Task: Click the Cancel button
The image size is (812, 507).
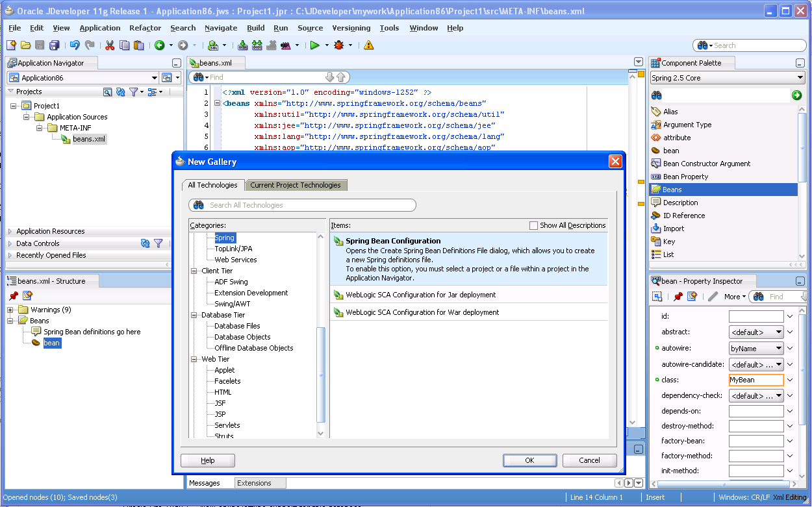Action: [x=589, y=460]
